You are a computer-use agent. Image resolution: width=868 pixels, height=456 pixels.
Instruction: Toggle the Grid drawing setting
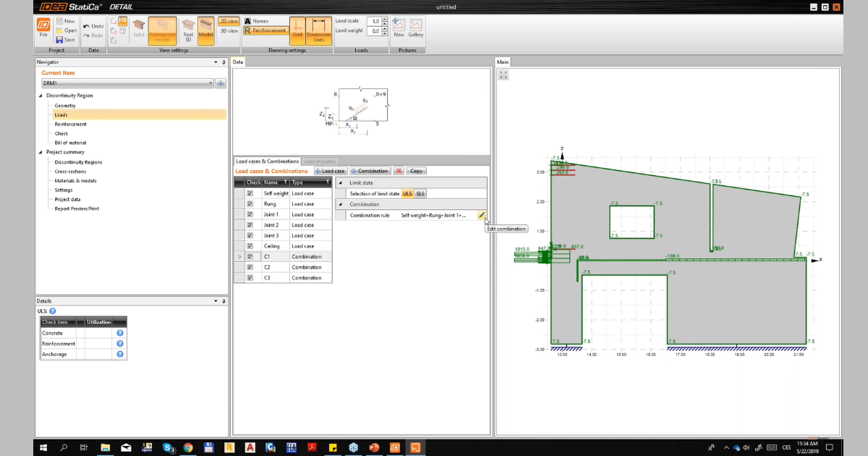[297, 32]
